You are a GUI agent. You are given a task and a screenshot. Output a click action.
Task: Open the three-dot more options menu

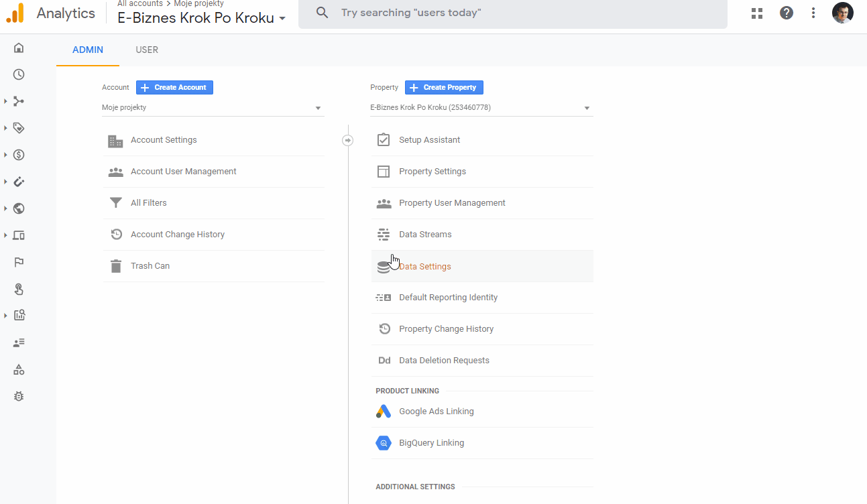click(x=813, y=13)
